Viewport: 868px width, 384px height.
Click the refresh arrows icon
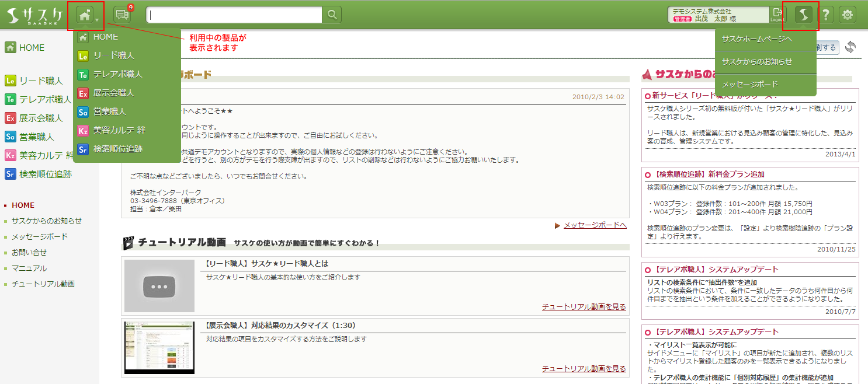850,47
